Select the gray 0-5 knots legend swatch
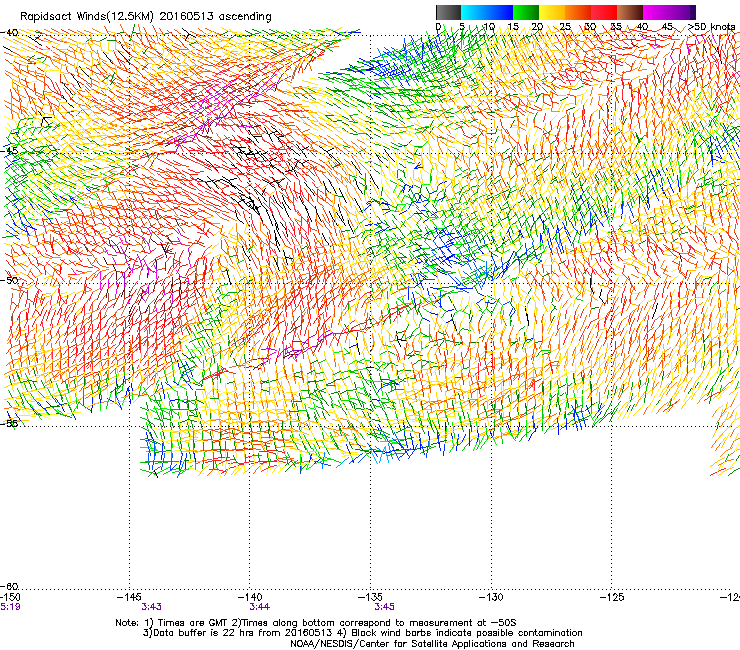The width and height of the screenshot is (740, 650). point(448,12)
